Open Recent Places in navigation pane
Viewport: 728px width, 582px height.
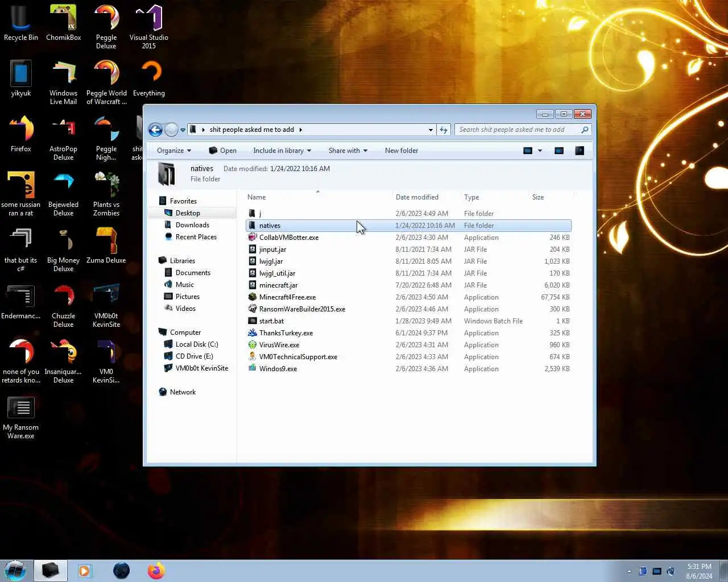pyautogui.click(x=196, y=237)
